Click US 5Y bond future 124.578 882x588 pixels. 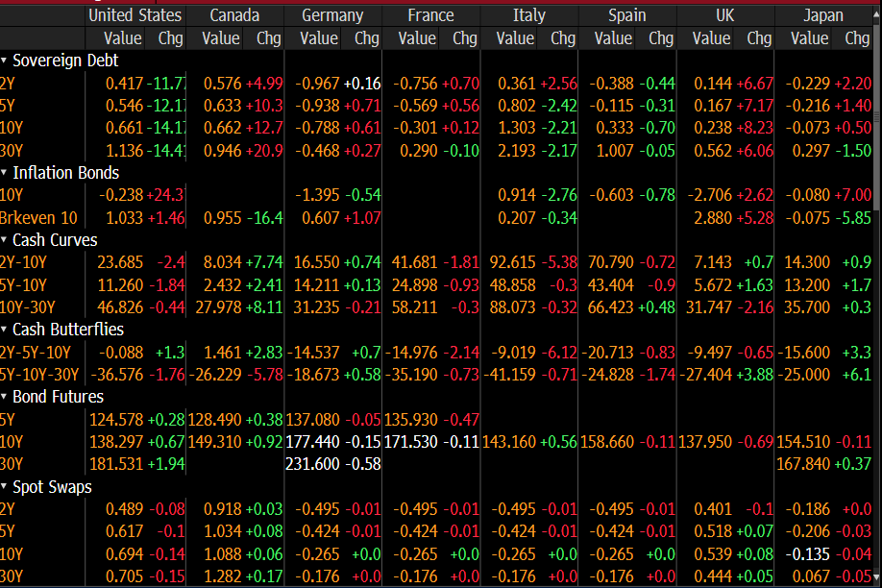[x=116, y=420]
